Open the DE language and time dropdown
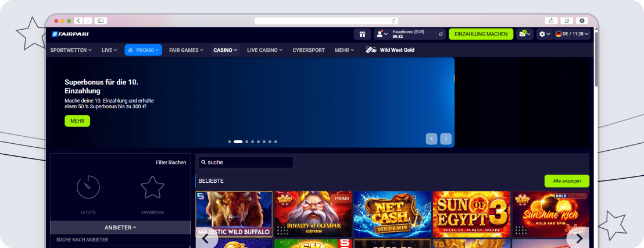 tap(572, 34)
